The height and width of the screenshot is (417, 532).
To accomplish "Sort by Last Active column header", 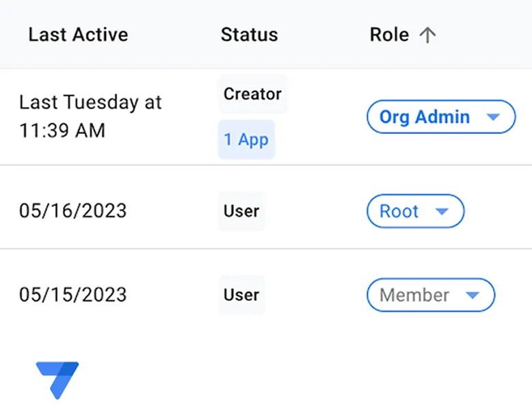I will point(79,35).
